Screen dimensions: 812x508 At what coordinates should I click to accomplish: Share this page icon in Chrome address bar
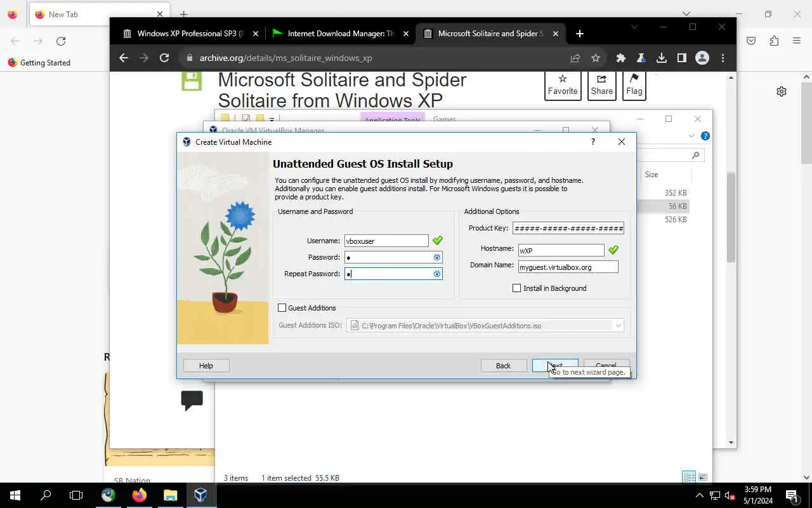(575, 58)
